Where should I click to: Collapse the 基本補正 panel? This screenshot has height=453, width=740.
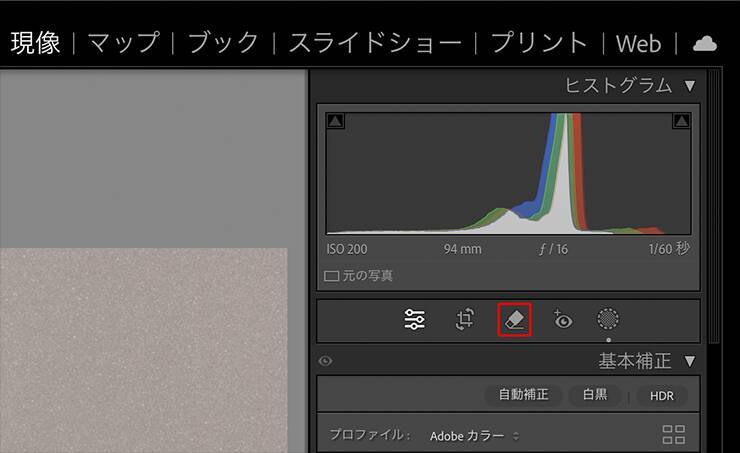coord(689,361)
